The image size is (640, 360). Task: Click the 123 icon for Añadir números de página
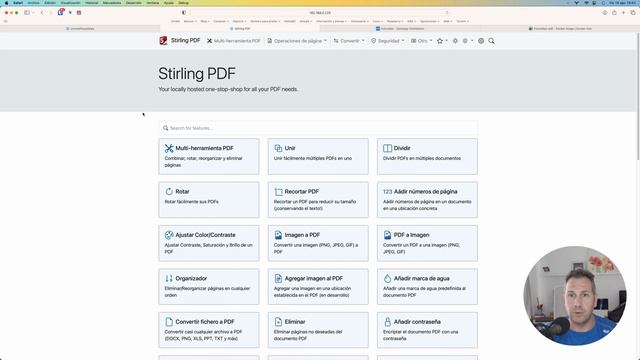[387, 191]
